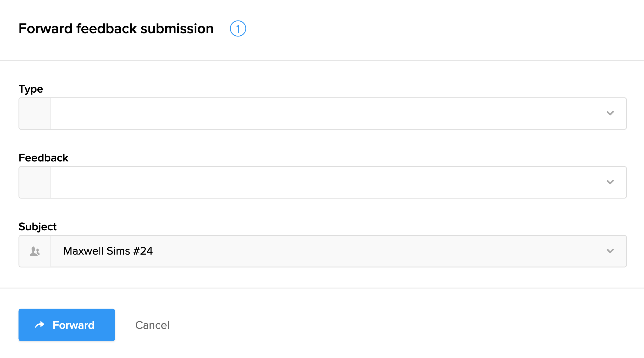644x358 pixels.
Task: Click the Forward feedback submission heading
Action: tap(116, 29)
